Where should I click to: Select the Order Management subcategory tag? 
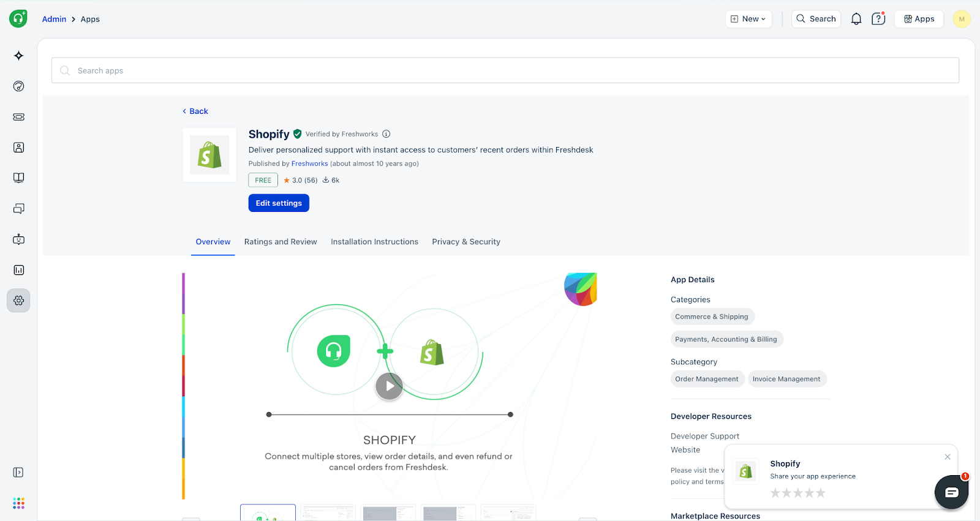tap(707, 379)
